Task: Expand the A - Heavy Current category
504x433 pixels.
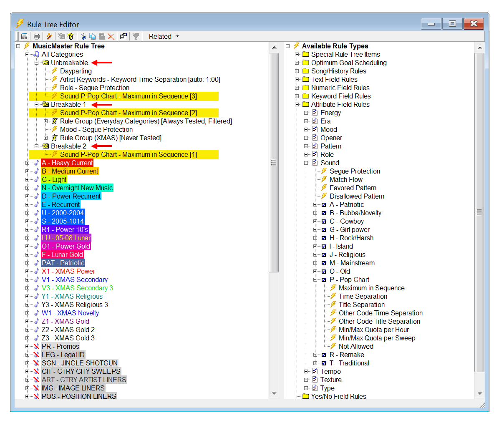Action: click(x=28, y=163)
